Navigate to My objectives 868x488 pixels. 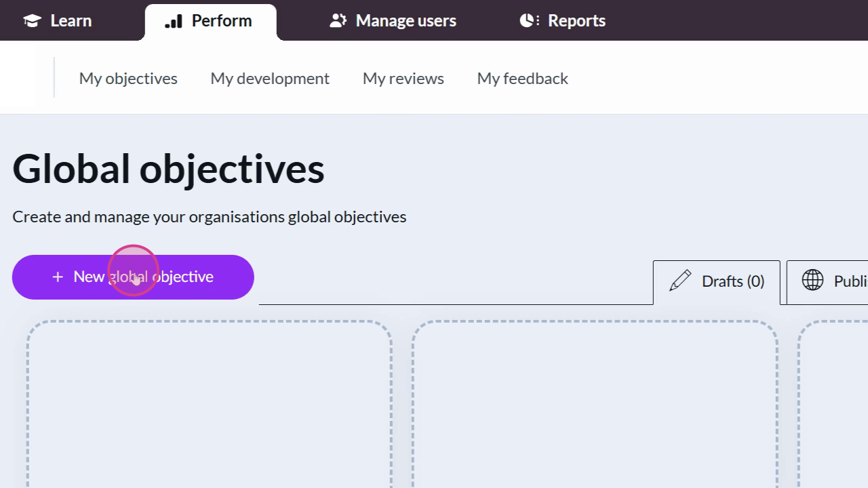pyautogui.click(x=128, y=79)
